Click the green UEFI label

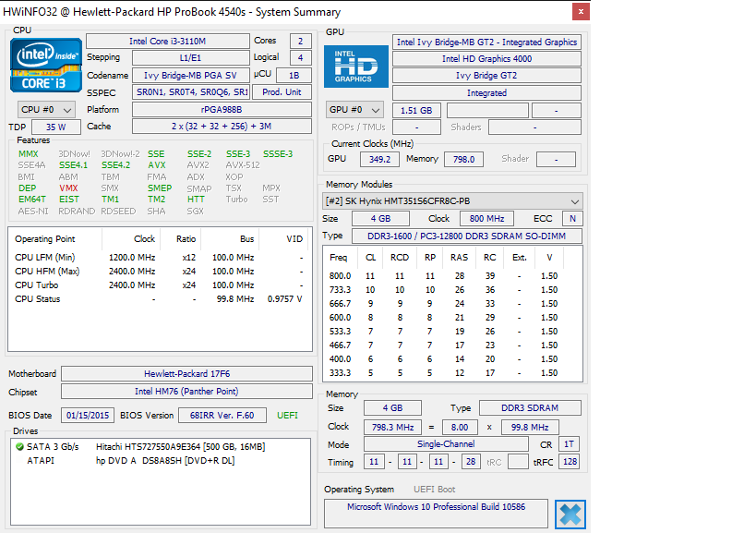pos(287,416)
